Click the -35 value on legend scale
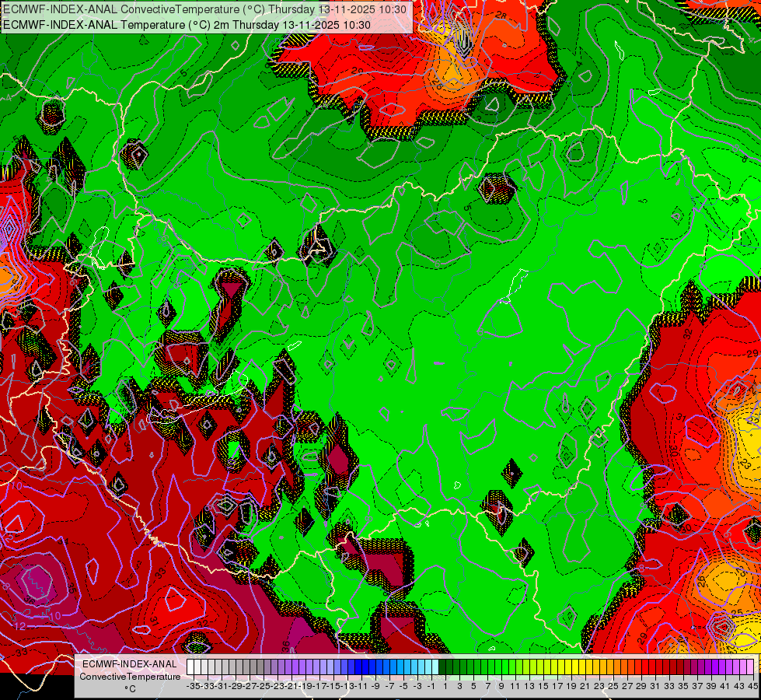Screen dimensions: 761x700 click(193, 686)
